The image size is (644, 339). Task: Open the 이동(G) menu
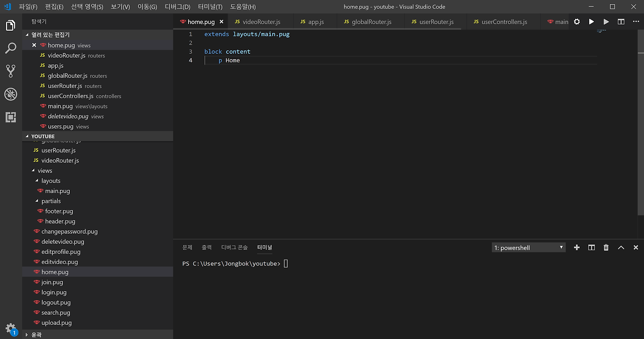tap(147, 7)
